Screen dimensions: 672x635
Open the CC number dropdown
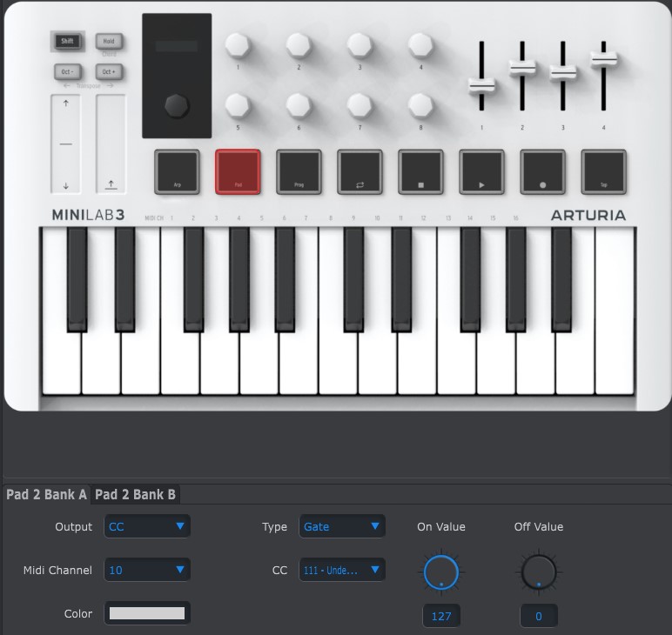342,570
